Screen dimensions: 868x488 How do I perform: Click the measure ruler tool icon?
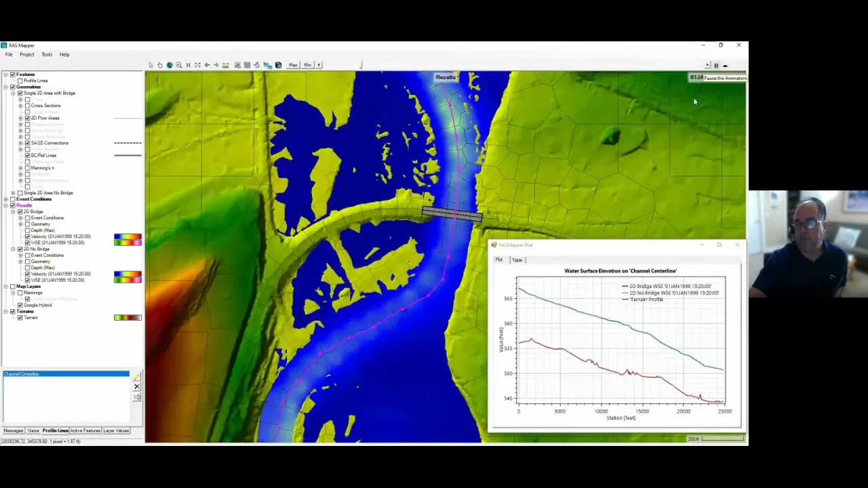pos(226,65)
